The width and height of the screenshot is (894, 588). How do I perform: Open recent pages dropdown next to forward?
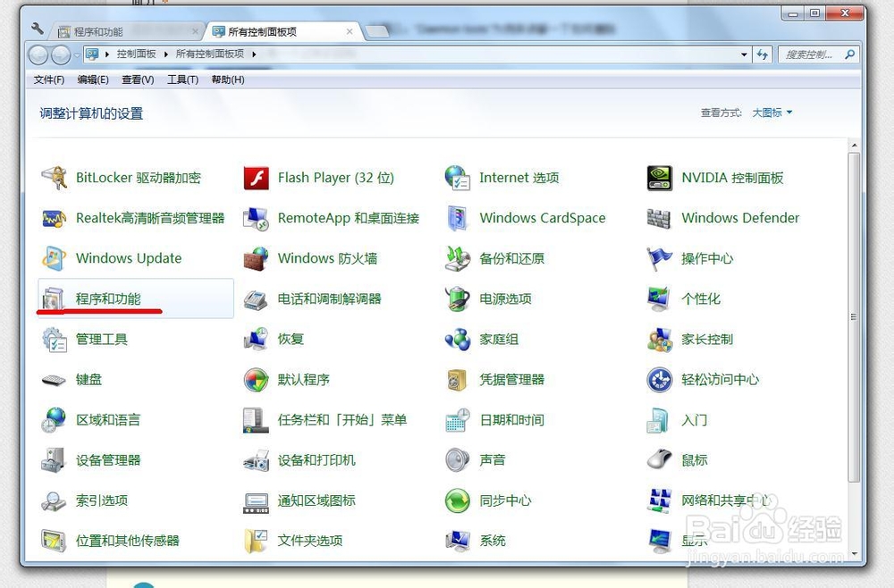coord(76,55)
